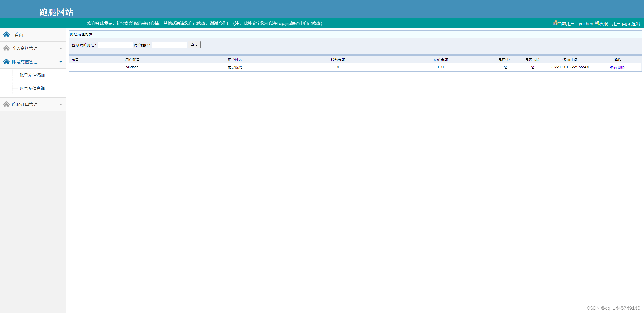Click 退出 to log out
The height and width of the screenshot is (313, 644).
point(636,24)
